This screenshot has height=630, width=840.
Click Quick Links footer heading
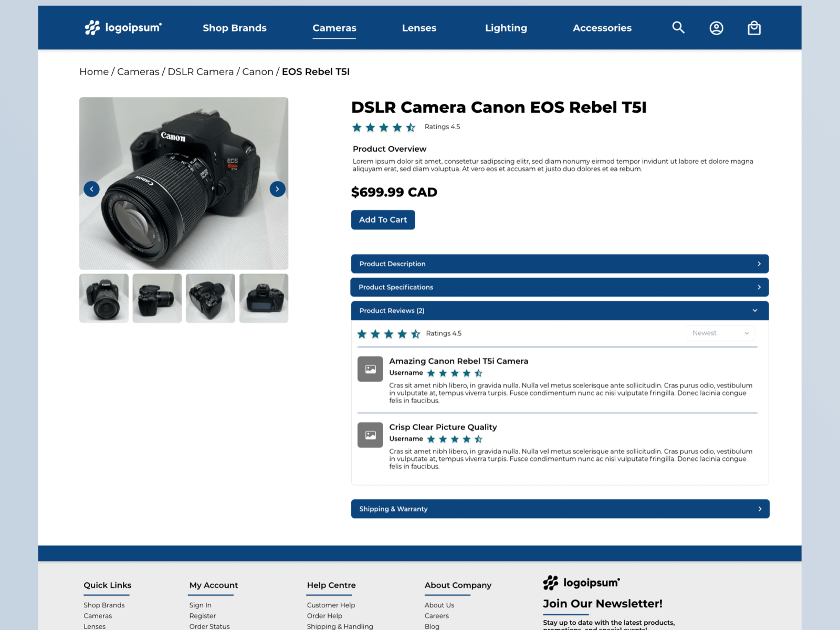108,585
